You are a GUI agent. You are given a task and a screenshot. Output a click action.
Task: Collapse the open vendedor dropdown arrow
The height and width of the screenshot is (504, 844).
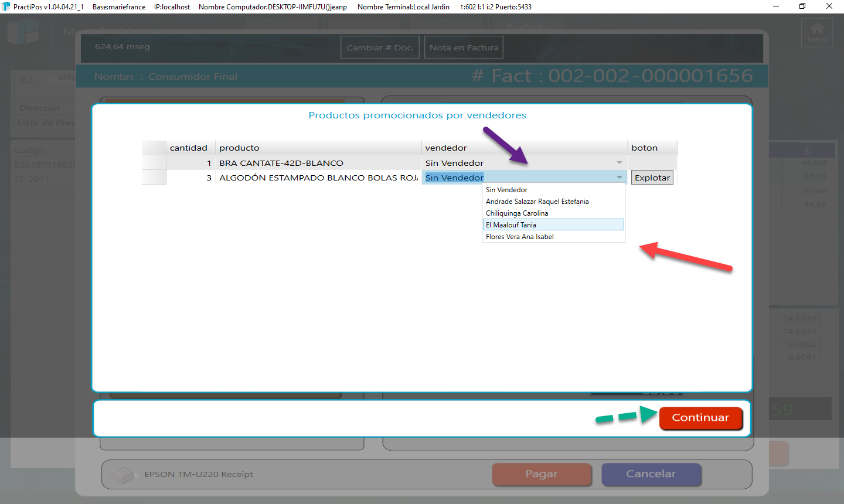(619, 178)
